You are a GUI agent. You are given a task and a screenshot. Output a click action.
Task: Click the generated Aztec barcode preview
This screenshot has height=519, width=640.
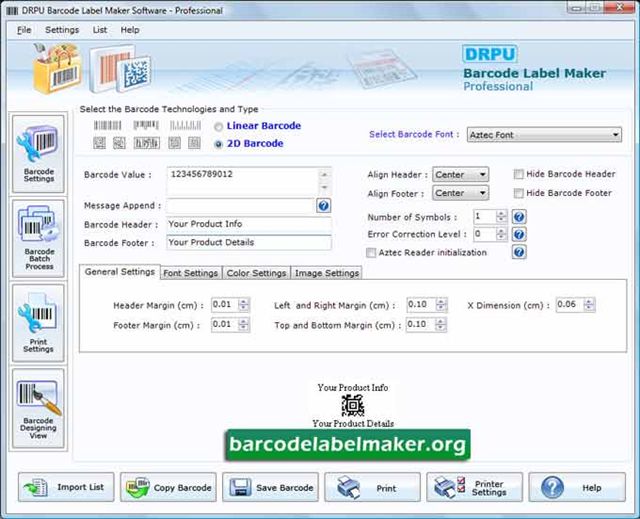[x=353, y=406]
